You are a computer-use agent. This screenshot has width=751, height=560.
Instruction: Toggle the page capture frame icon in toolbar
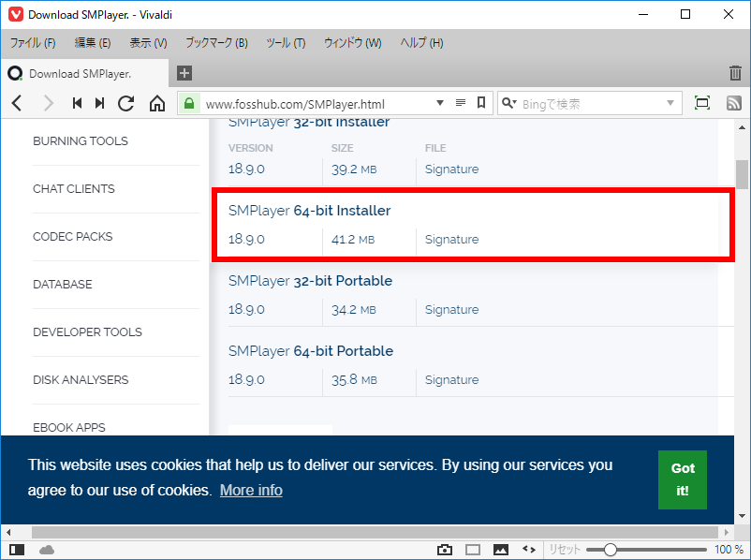tap(702, 103)
